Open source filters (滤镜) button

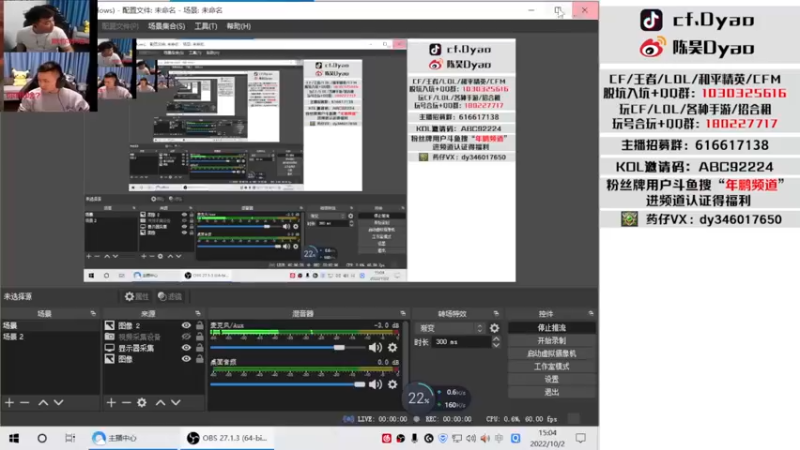click(170, 296)
